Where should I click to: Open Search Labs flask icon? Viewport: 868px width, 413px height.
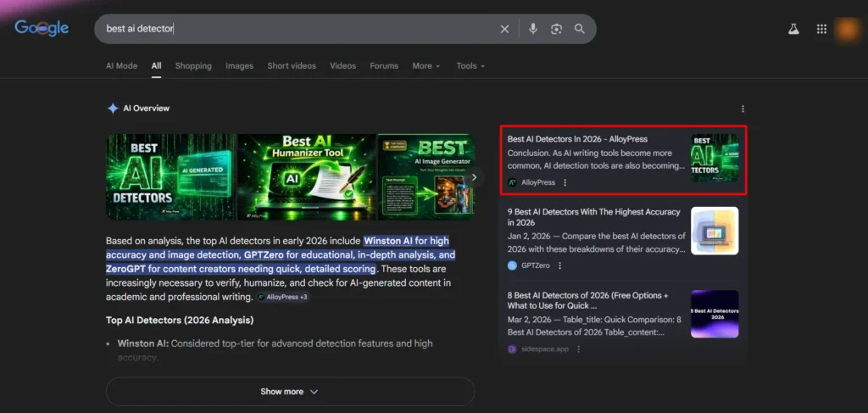pos(793,30)
